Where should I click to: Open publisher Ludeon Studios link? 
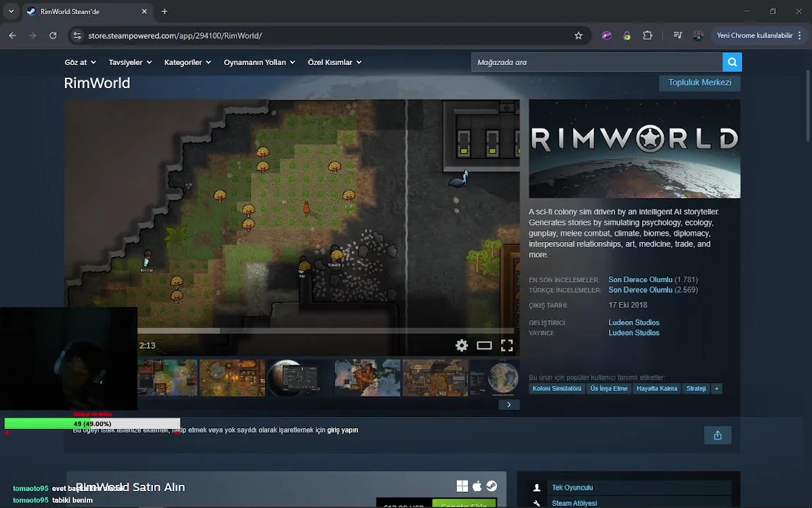coord(634,333)
